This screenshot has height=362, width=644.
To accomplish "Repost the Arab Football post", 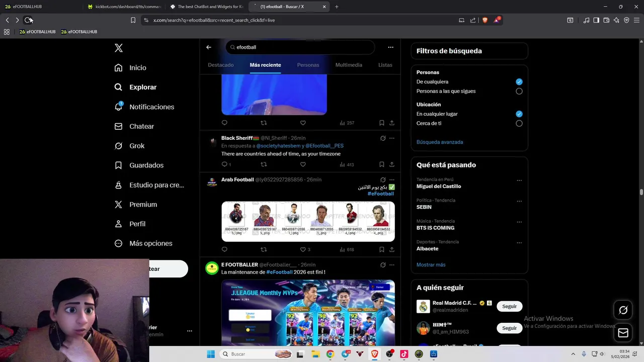I will (x=264, y=249).
